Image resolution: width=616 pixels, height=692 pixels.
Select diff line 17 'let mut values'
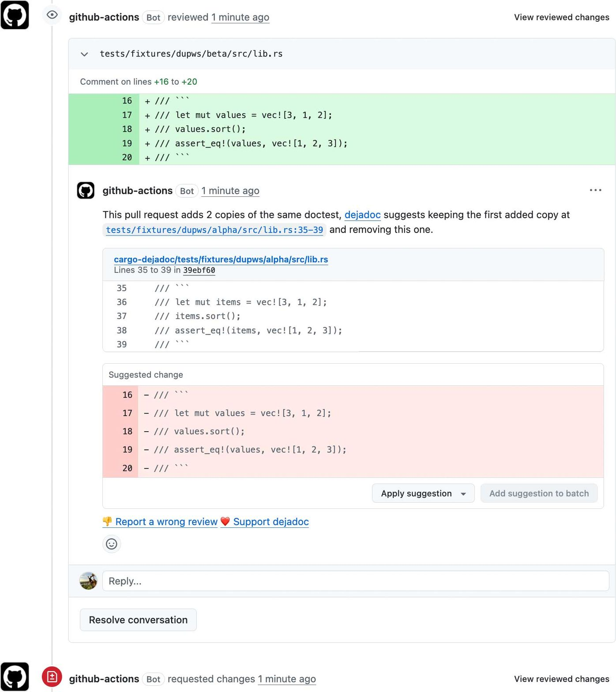tap(342, 115)
